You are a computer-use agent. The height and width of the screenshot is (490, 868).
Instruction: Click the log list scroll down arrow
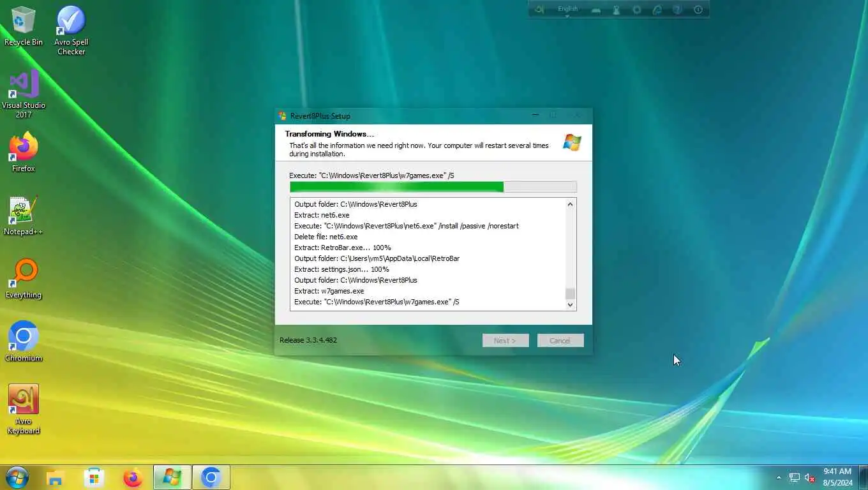(x=570, y=304)
